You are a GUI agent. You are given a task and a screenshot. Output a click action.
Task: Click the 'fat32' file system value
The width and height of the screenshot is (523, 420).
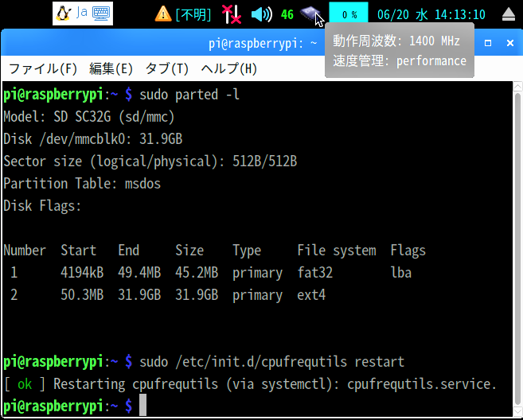click(315, 273)
